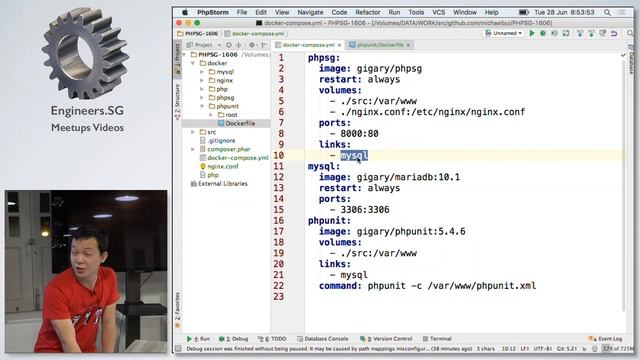Viewport: 640px width, 360px height.
Task: Click the 10:12 caret position in status bar
Action: coord(508,349)
